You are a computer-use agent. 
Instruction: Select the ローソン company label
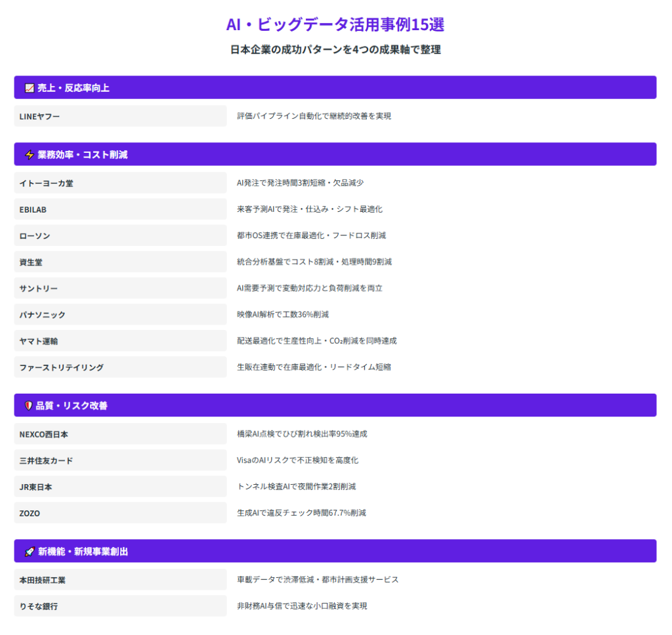pyautogui.click(x=35, y=236)
